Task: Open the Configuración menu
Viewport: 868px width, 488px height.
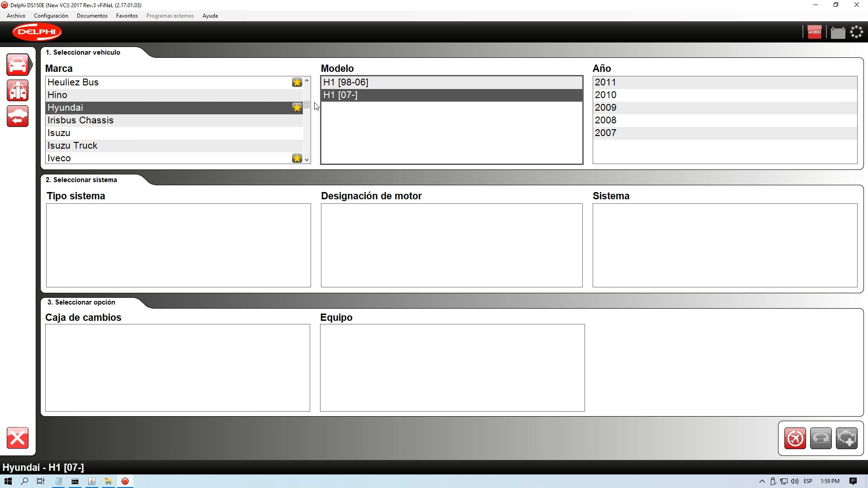Action: [x=51, y=16]
